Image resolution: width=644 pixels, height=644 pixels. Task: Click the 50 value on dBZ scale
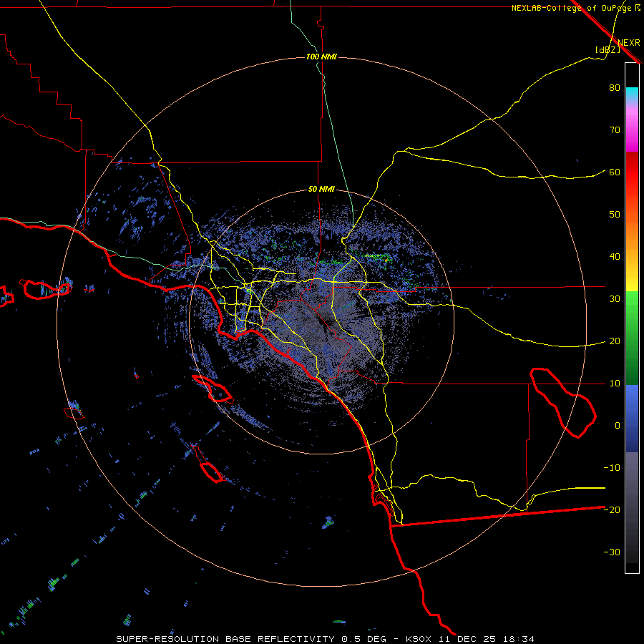[x=615, y=215]
